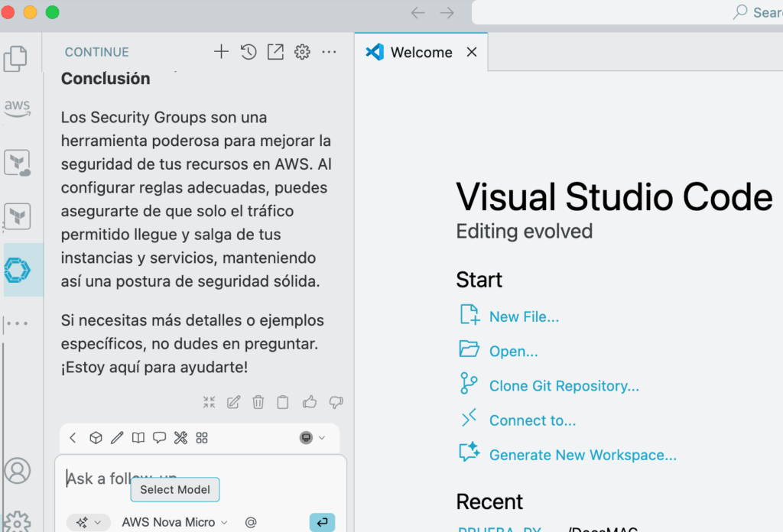Click the Recent section heading
Image resolution: width=783 pixels, height=532 pixels.
point(489,501)
